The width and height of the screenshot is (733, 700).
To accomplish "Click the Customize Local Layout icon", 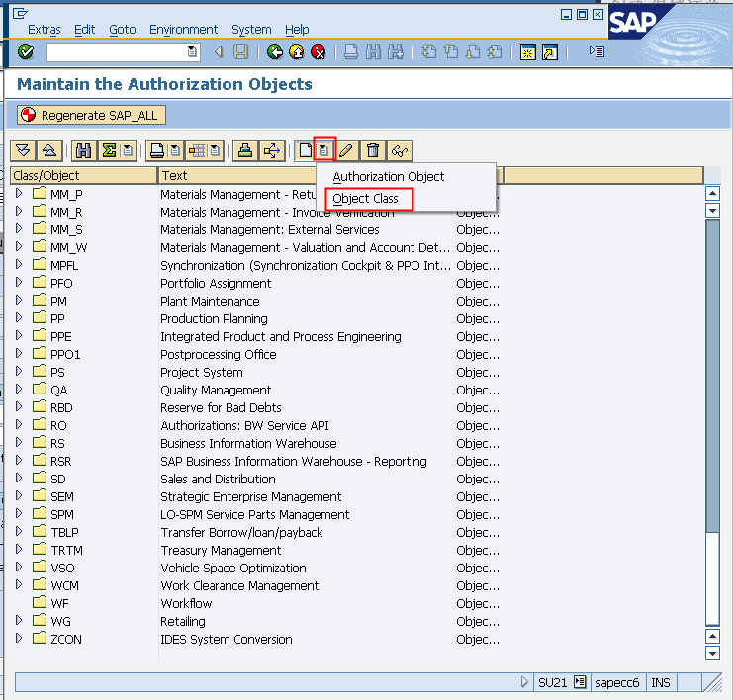I will 596,51.
